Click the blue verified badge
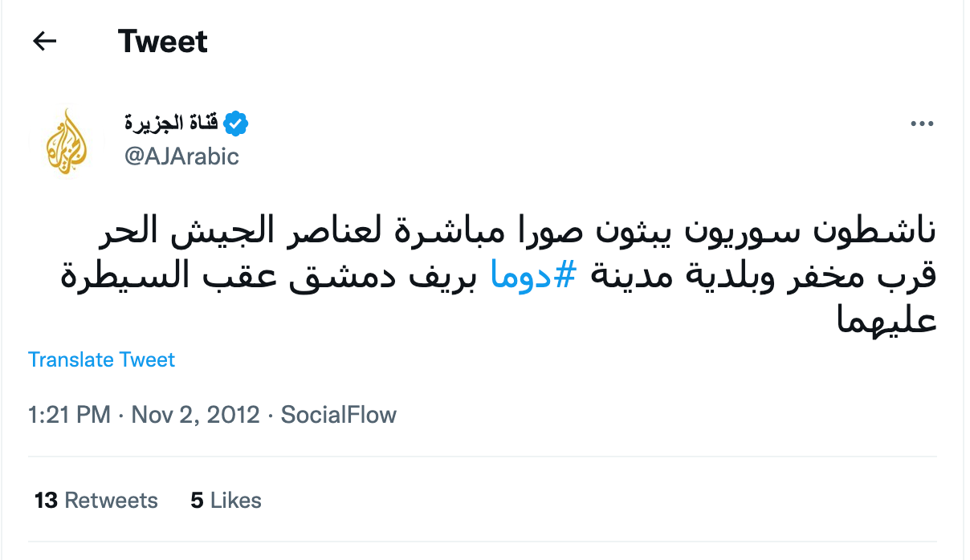Viewport: 970px width, 560px height. [x=236, y=124]
